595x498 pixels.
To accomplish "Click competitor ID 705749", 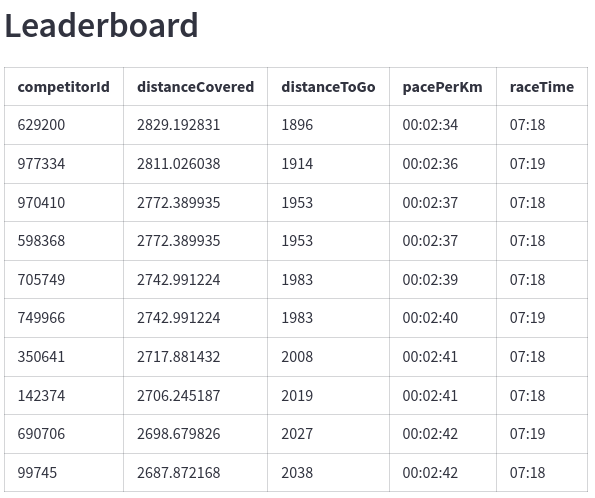I will 41,280.
